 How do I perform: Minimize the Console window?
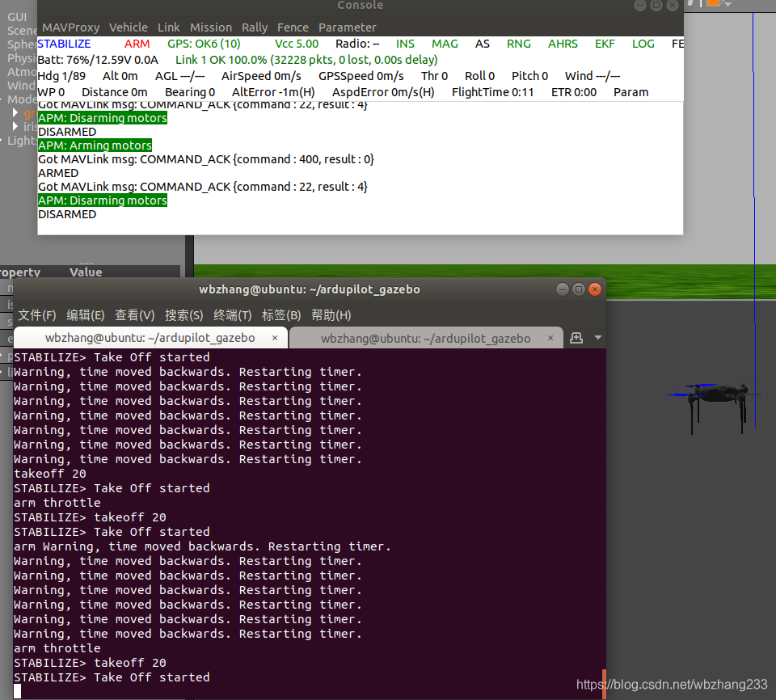click(640, 6)
